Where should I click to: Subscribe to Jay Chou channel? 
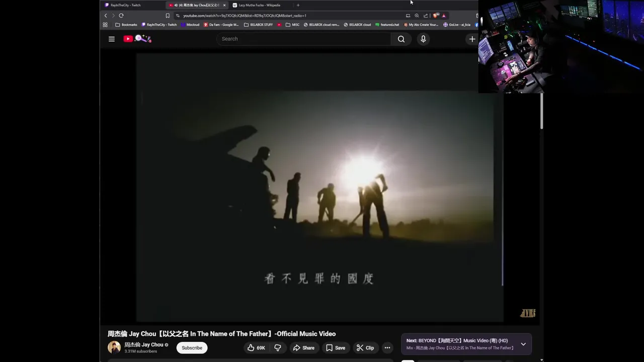tap(192, 348)
